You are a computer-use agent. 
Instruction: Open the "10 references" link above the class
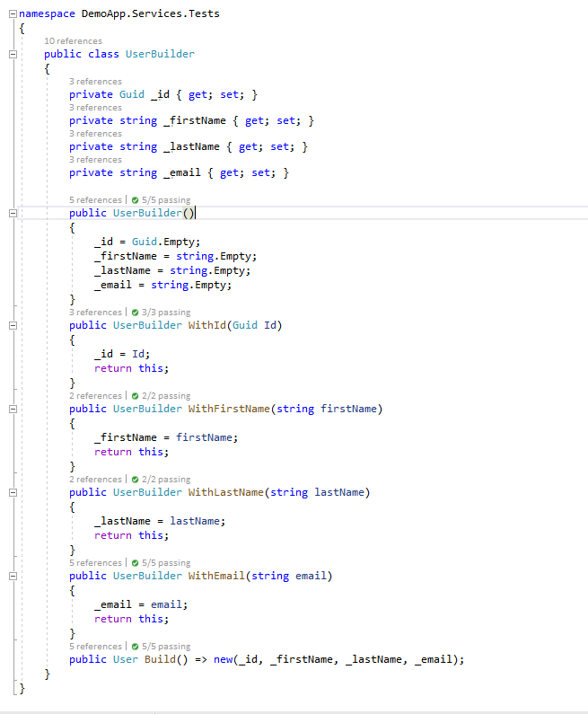point(73,41)
